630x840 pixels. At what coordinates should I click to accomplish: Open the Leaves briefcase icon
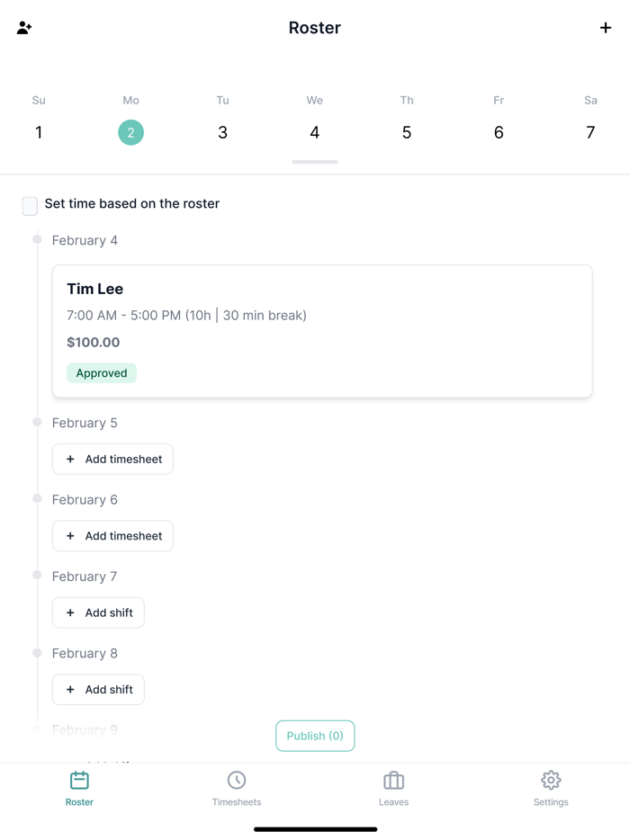click(393, 781)
